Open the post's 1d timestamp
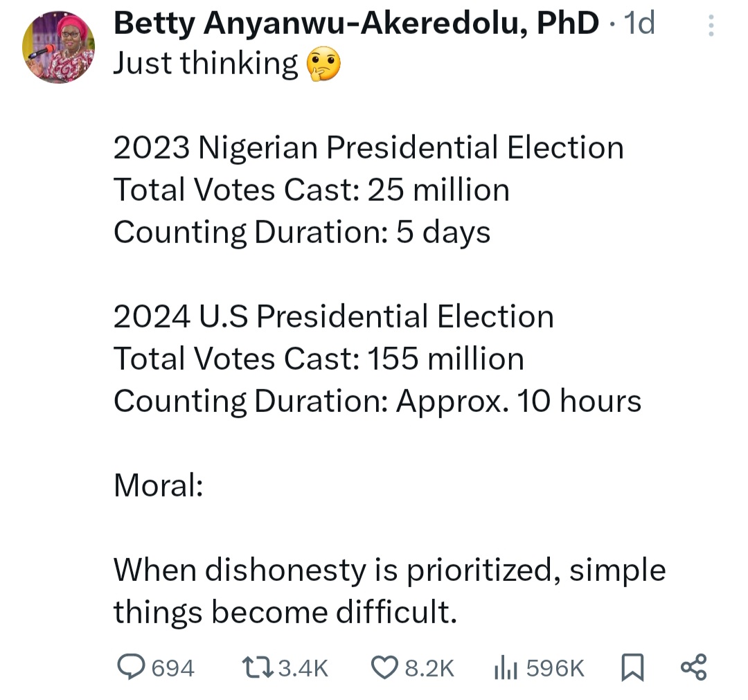The height and width of the screenshot is (700, 748). 639,24
